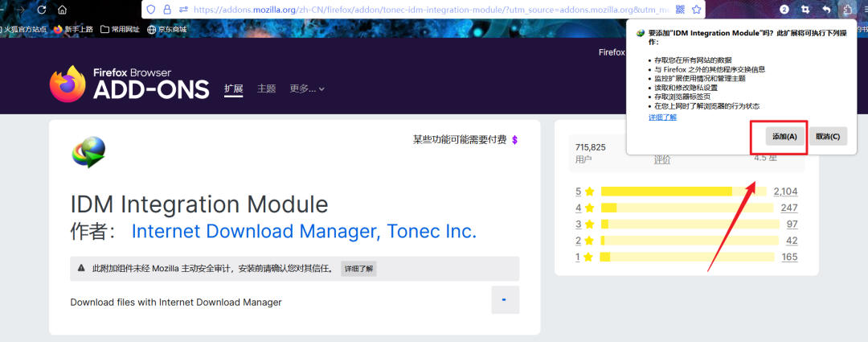Click the purple dollar sign icon
The height and width of the screenshot is (342, 868).
point(515,140)
